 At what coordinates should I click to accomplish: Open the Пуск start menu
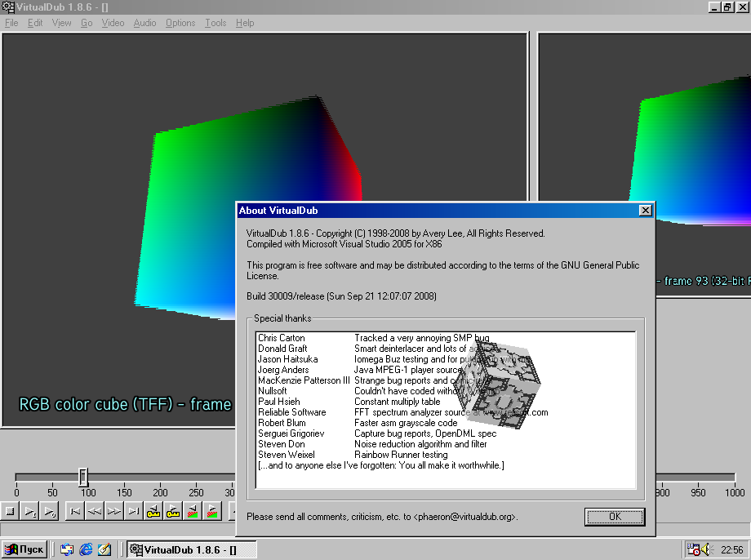(x=24, y=549)
